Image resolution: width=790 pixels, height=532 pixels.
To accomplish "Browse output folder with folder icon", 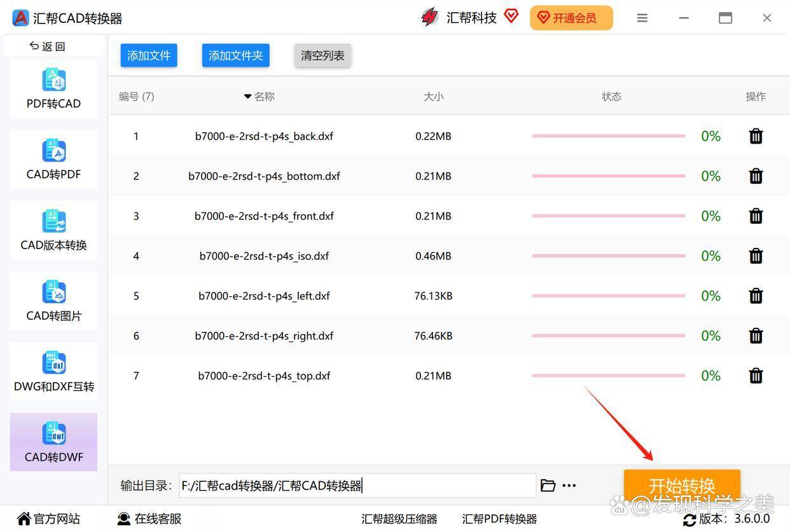I will point(548,486).
